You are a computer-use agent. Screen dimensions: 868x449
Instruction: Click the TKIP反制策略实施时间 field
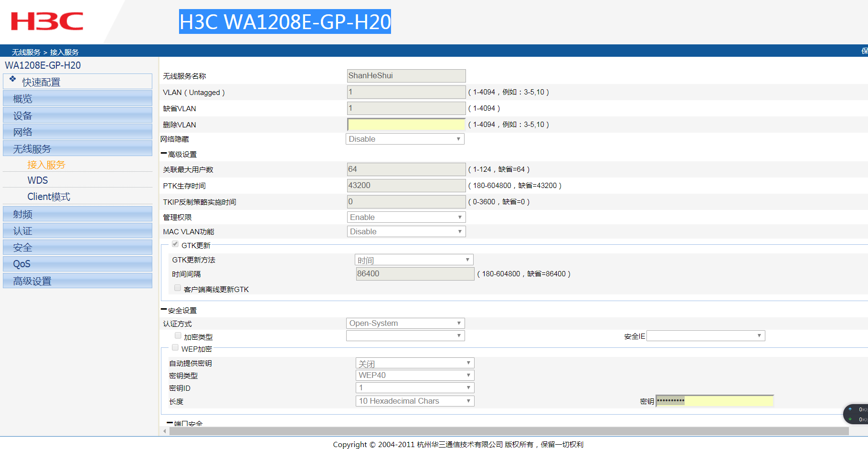click(406, 201)
